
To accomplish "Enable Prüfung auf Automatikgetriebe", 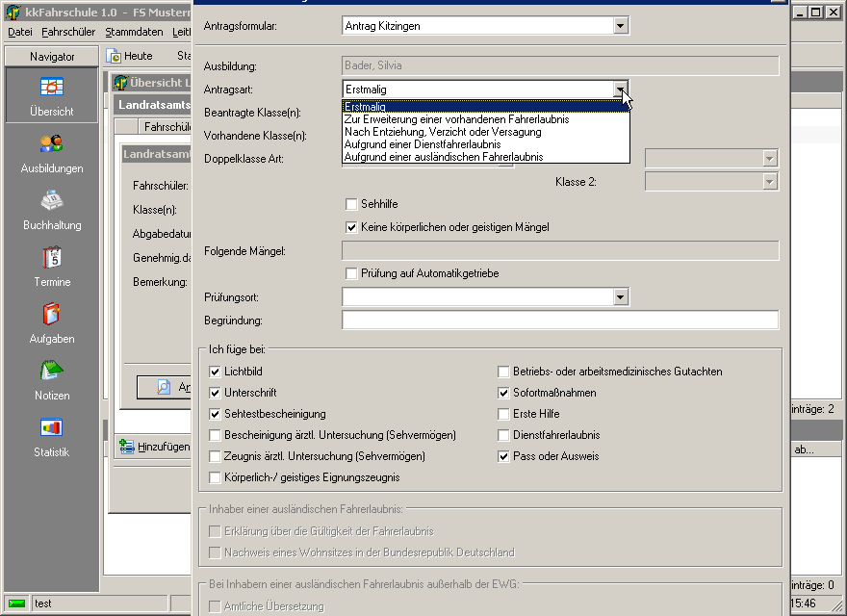I will click(x=351, y=273).
